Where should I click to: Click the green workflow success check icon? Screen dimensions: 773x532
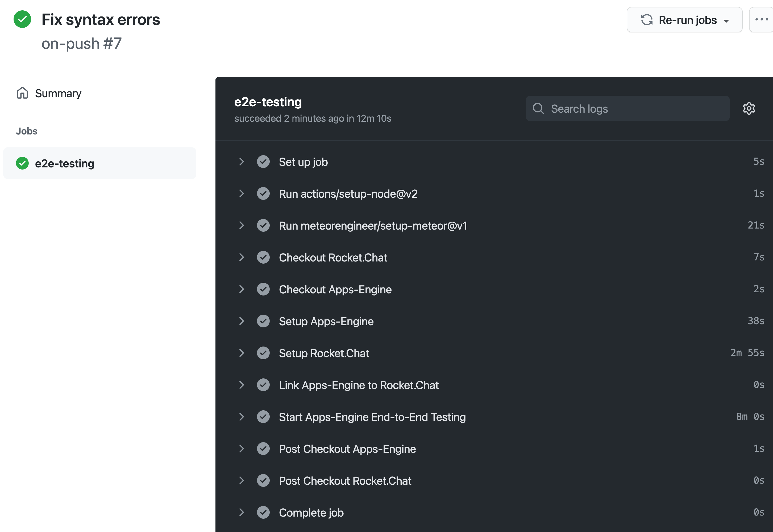click(22, 19)
